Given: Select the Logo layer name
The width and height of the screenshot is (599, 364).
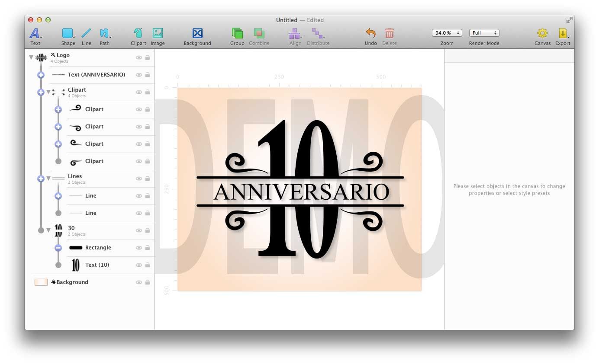Looking at the screenshot, I should pos(63,55).
